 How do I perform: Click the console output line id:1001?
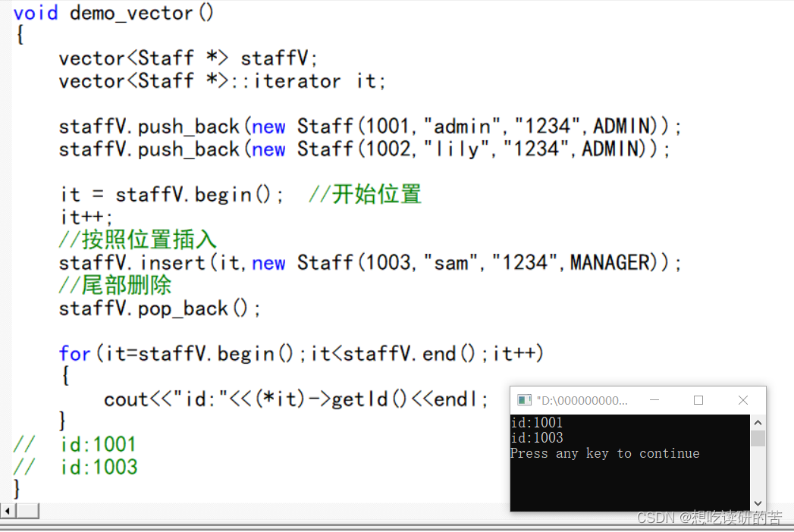[x=537, y=422]
